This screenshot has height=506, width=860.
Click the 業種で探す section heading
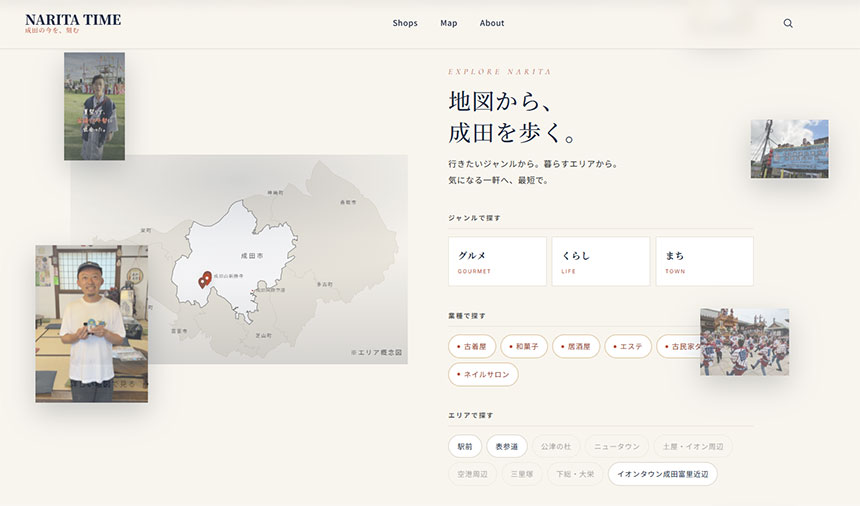tap(467, 316)
